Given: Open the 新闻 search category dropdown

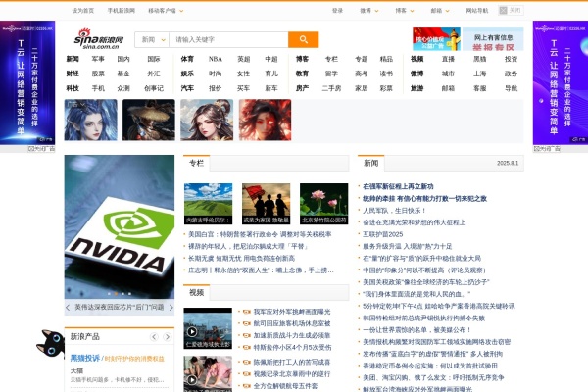Looking at the screenshot, I should click(152, 40).
